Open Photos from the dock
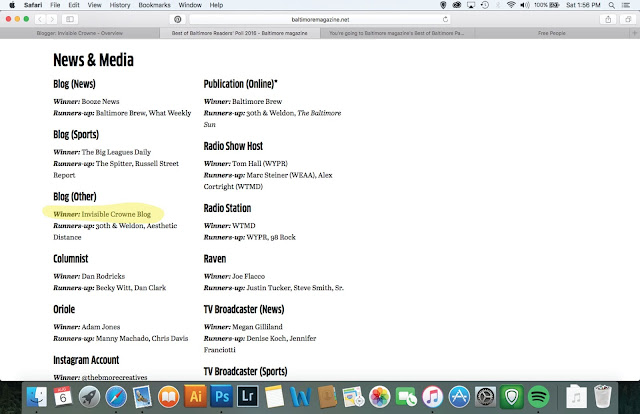 380,396
